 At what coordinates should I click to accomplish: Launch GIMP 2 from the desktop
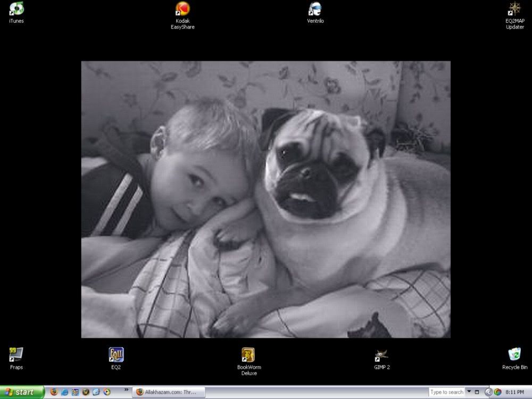pyautogui.click(x=381, y=354)
